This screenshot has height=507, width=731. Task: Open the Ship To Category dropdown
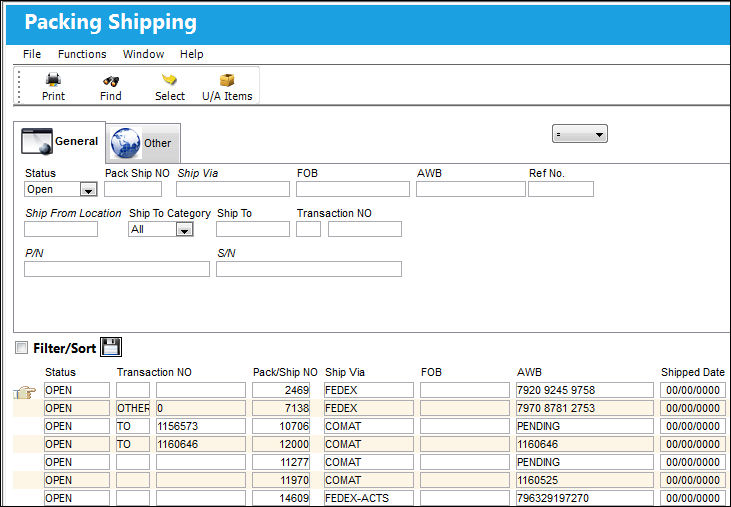click(185, 230)
